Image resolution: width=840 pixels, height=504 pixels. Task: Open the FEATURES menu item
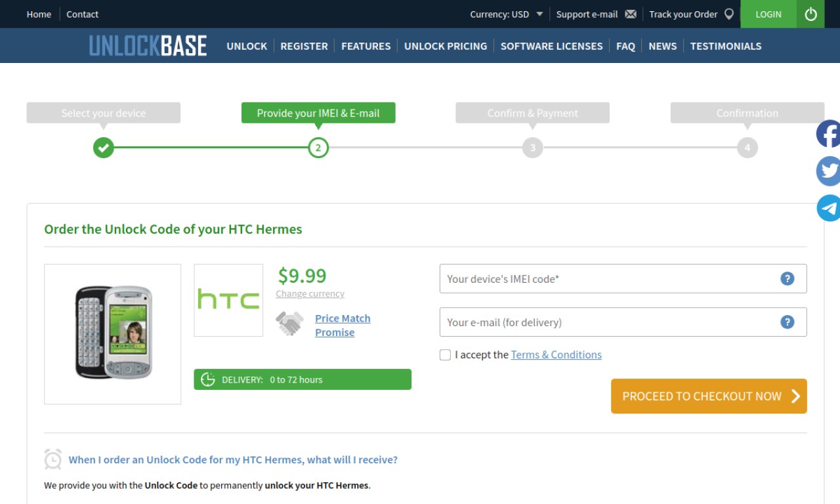click(x=366, y=46)
